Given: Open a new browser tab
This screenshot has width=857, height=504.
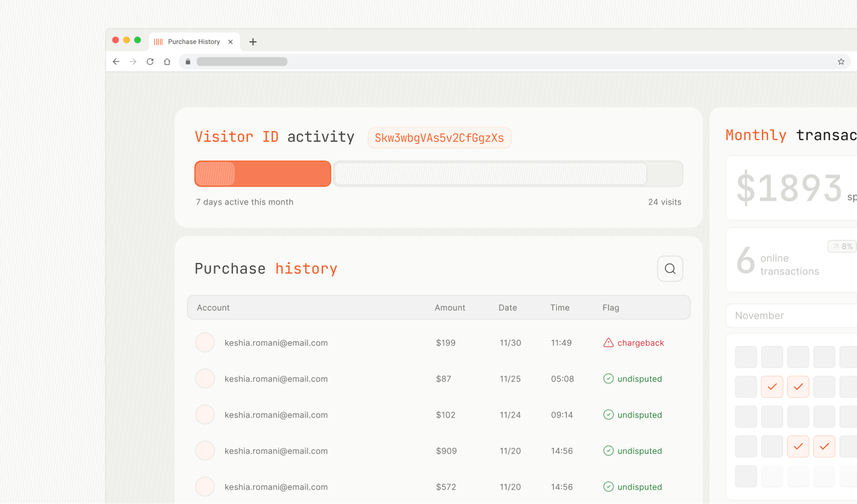Looking at the screenshot, I should [253, 42].
